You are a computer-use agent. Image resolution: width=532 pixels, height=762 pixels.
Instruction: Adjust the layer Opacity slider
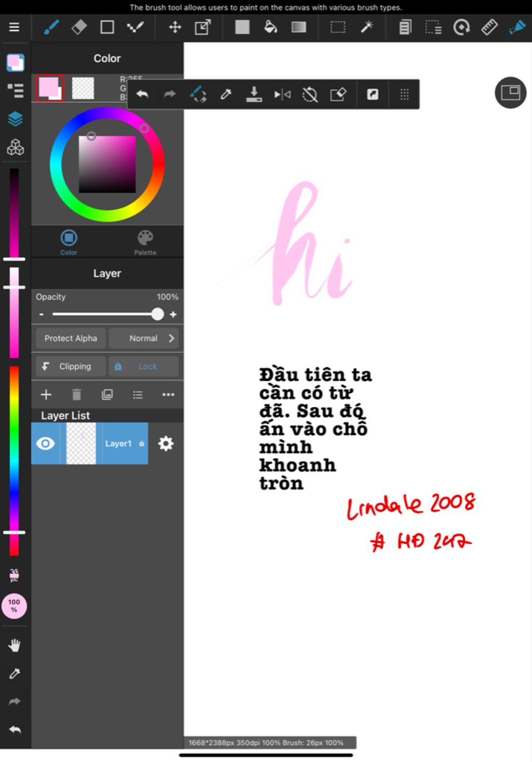click(x=107, y=314)
